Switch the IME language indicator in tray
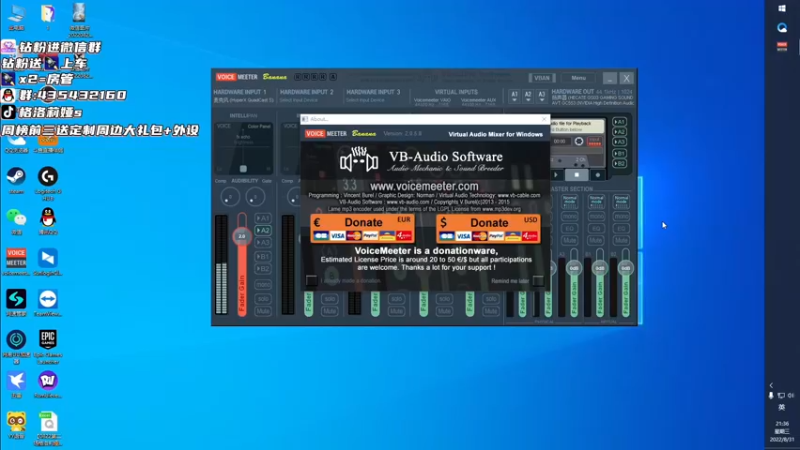The image size is (800, 450). (781, 408)
